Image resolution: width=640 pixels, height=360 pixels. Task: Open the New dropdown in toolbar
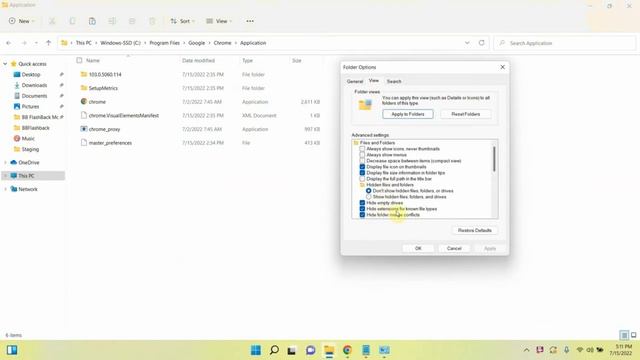point(22,21)
